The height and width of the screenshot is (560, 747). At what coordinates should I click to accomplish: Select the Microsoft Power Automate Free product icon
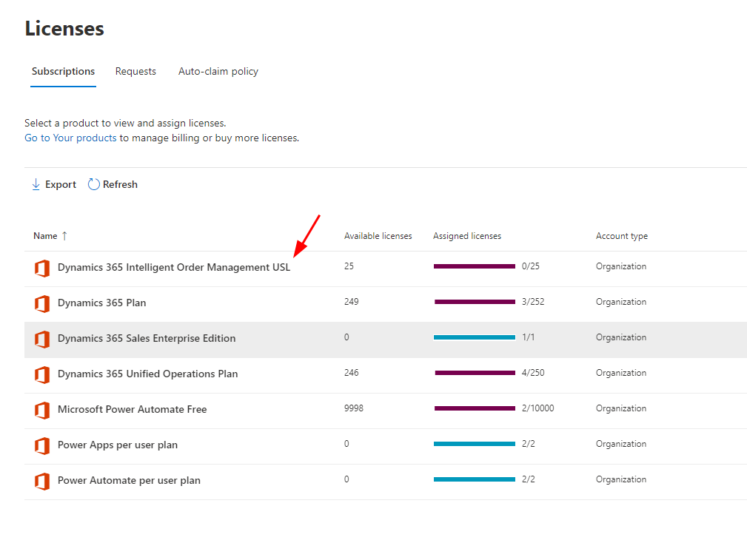42,410
